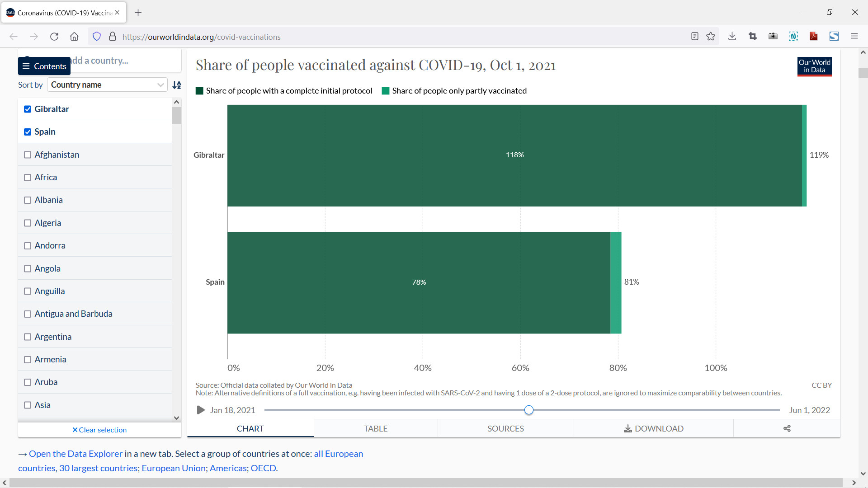Open the browser downloads panel
This screenshot has width=868, height=488.
(x=732, y=37)
